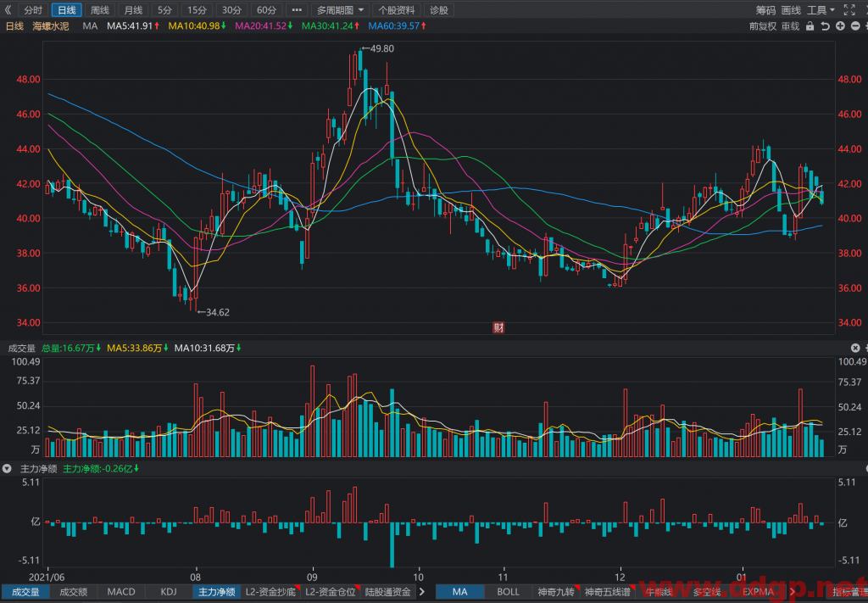Click the 49.80 high price label
This screenshot has width=868, height=603.
[382, 48]
